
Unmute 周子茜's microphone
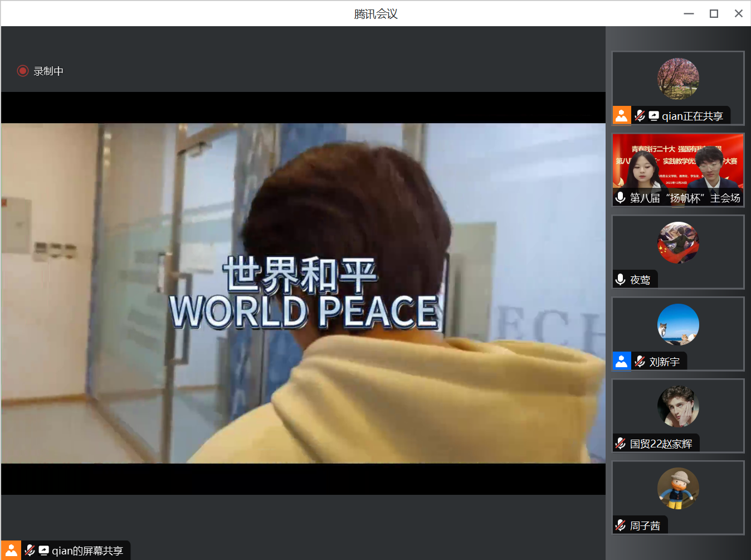coord(620,525)
